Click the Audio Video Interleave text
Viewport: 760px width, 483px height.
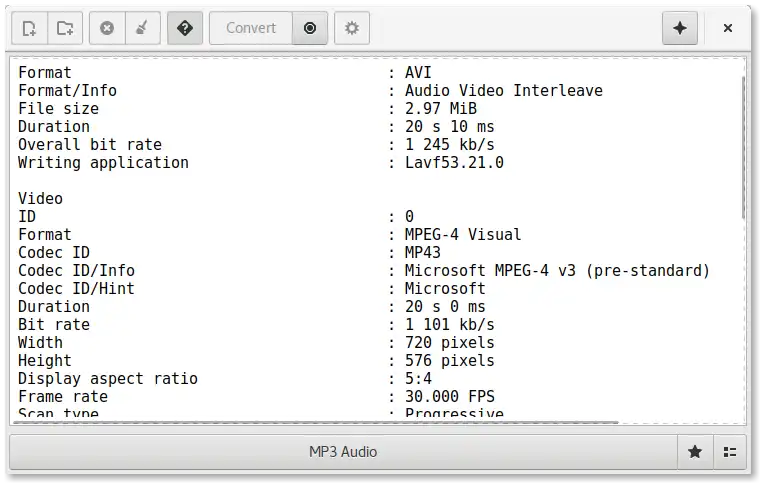[x=503, y=91]
